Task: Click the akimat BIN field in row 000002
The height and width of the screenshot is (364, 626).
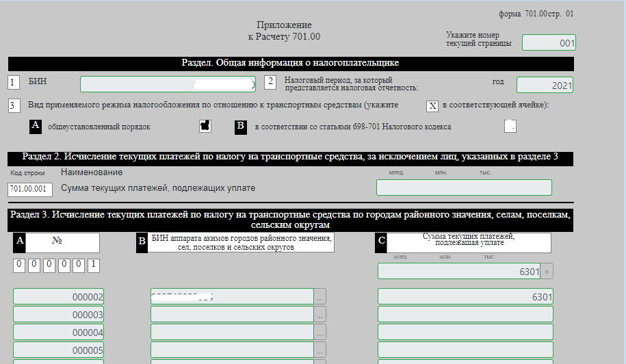Action: (x=231, y=297)
